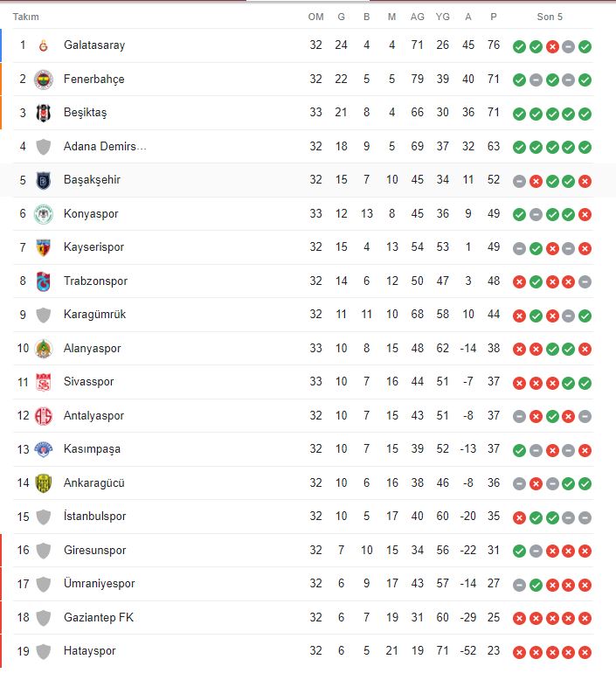The height and width of the screenshot is (673, 616).
Task: Click the Trabzonspor team badge
Action: coord(44,281)
